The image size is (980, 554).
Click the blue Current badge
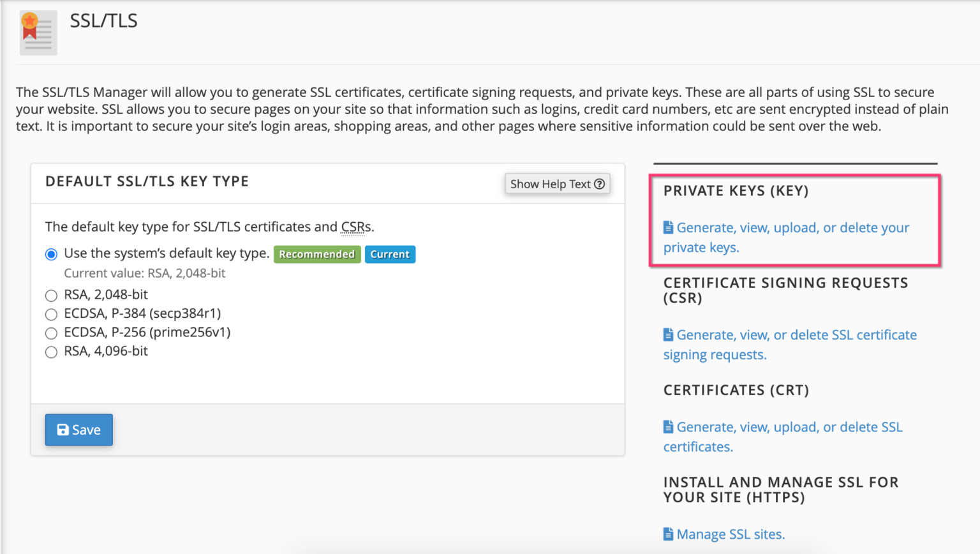tap(390, 254)
